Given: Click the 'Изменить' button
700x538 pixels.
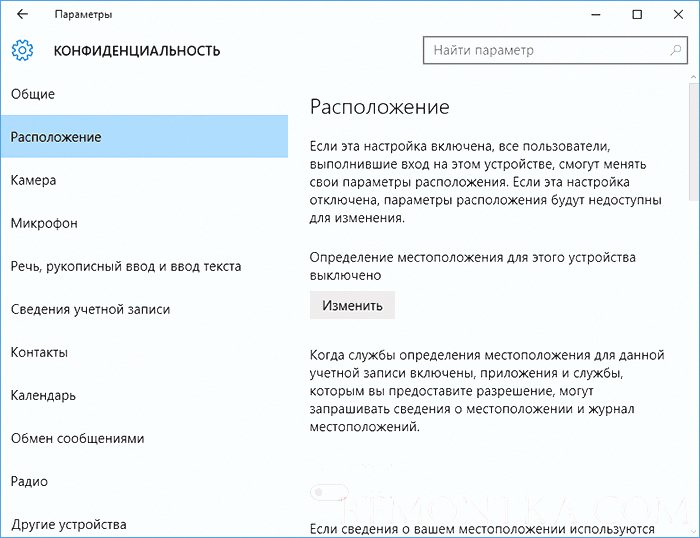Looking at the screenshot, I should pos(352,305).
